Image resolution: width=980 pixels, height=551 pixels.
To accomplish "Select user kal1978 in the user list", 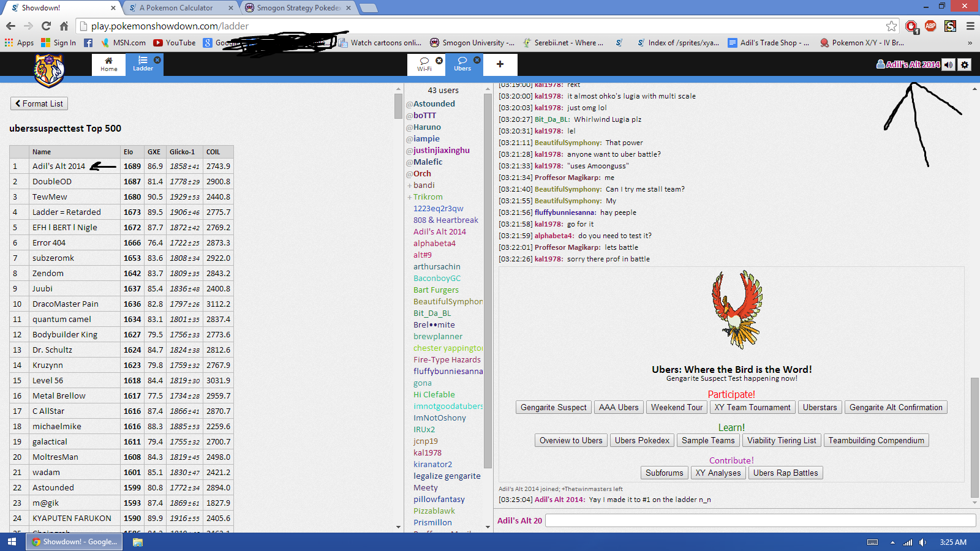I will (x=427, y=452).
